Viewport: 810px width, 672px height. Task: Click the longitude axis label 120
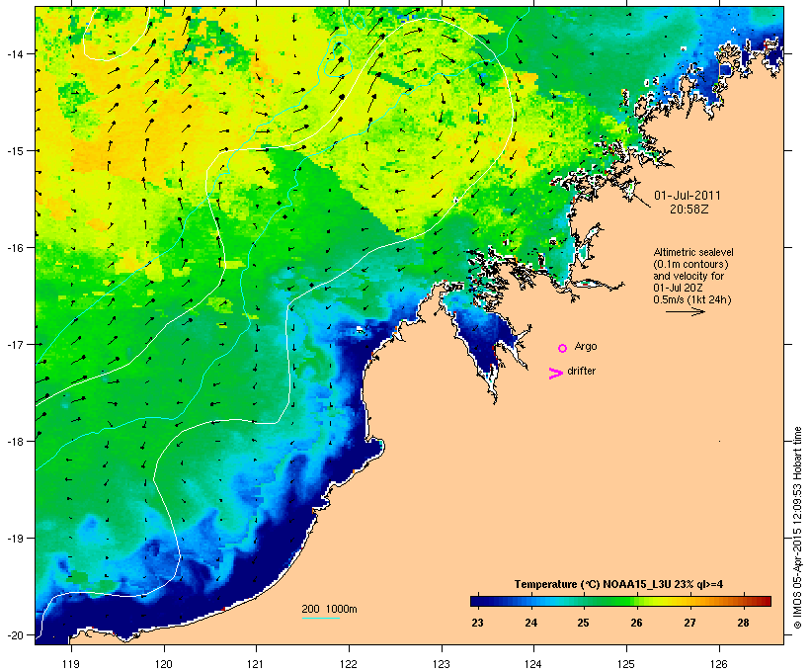[x=164, y=664]
